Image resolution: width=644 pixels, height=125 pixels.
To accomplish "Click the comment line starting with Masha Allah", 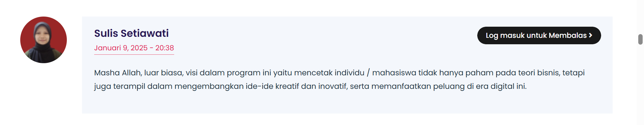I will point(339,73).
